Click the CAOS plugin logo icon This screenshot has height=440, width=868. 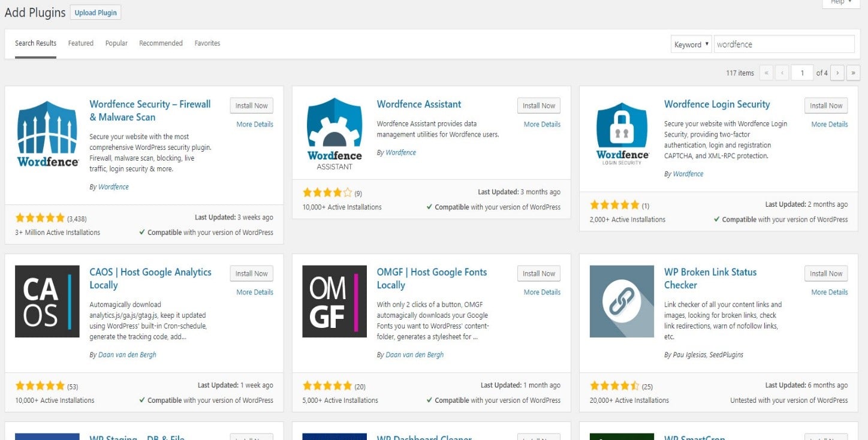47,301
